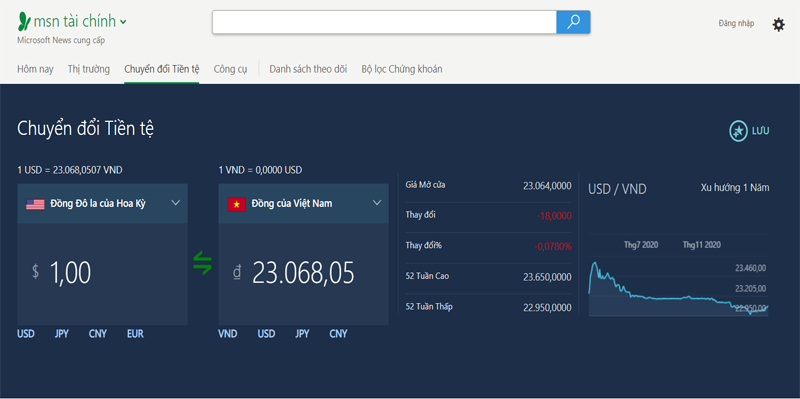The height and width of the screenshot is (399, 800).
Task: Click the USD / VND chart title
Action: (617, 189)
